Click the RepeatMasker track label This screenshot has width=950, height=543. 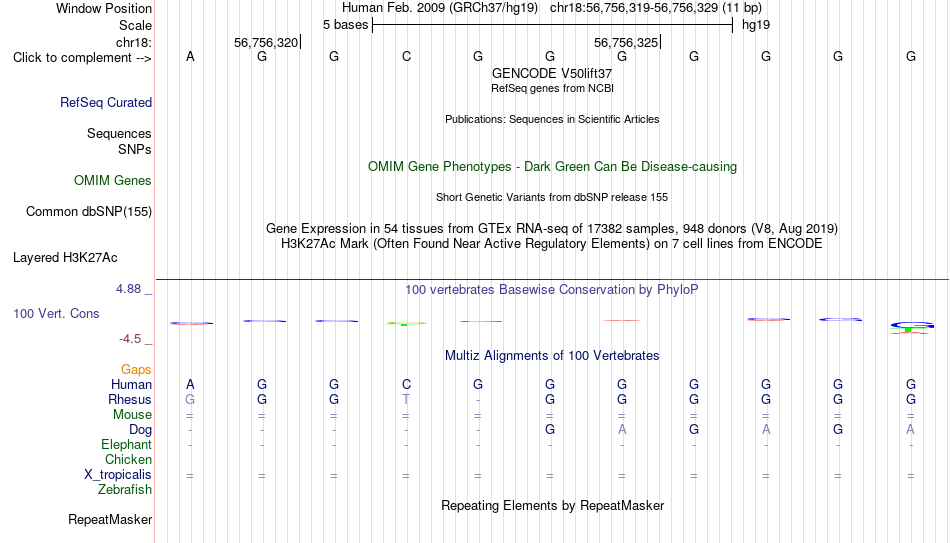point(110,519)
